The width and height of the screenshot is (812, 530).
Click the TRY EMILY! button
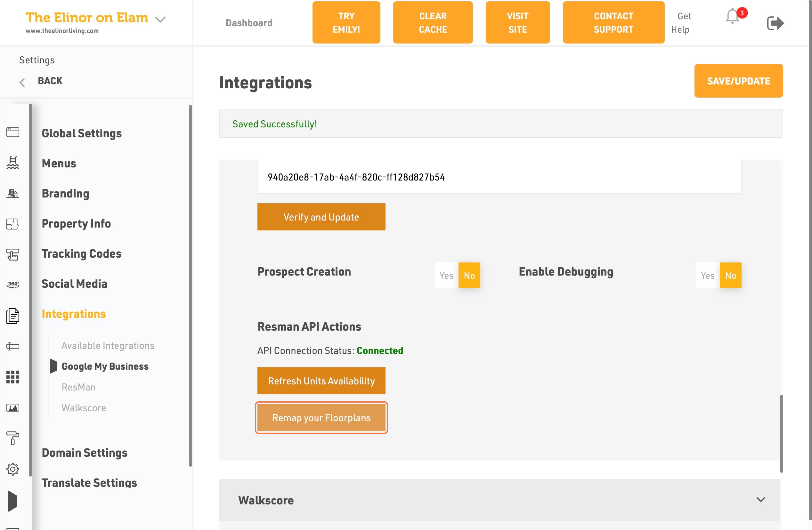coord(346,22)
